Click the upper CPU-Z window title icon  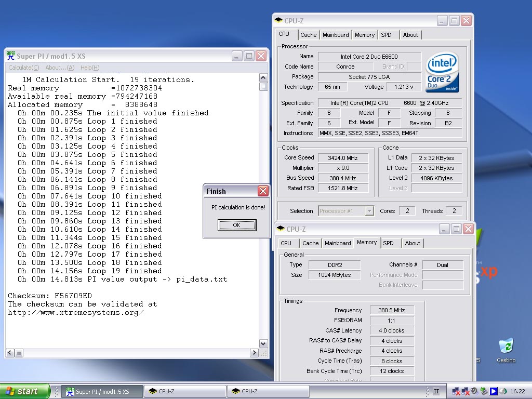(278, 20)
